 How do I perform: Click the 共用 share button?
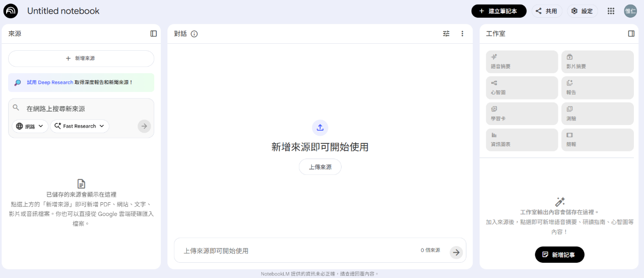[x=547, y=11]
